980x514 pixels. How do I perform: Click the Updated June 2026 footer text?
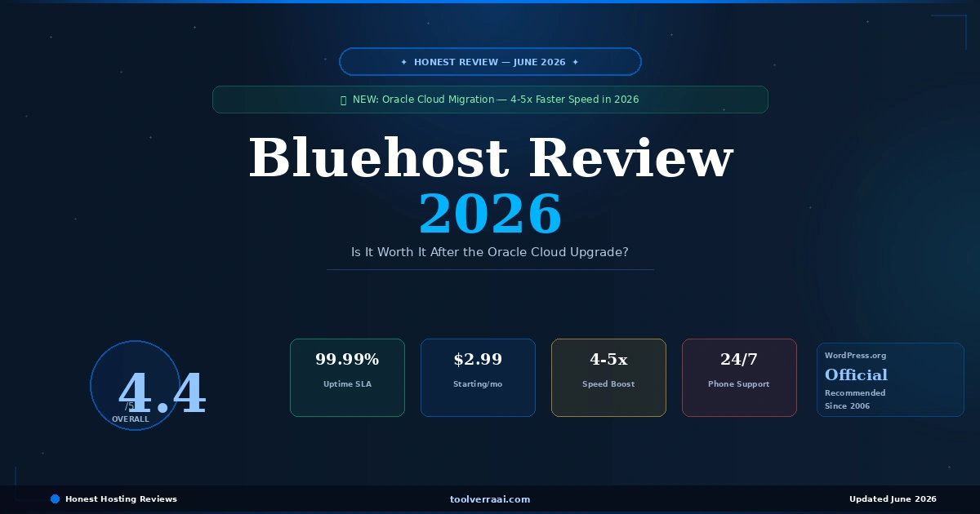pos(893,498)
